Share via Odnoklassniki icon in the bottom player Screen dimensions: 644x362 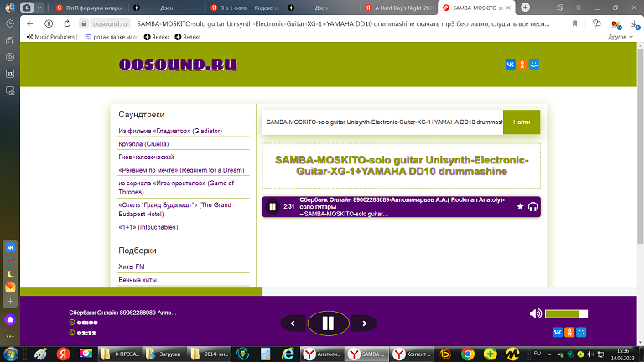(x=569, y=332)
